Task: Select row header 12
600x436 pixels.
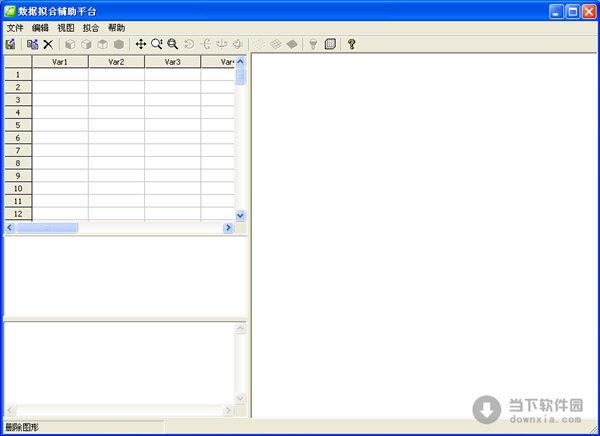Action: point(18,214)
